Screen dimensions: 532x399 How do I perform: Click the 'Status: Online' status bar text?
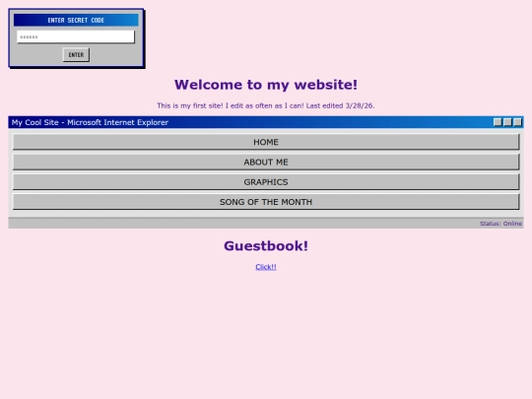(500, 224)
